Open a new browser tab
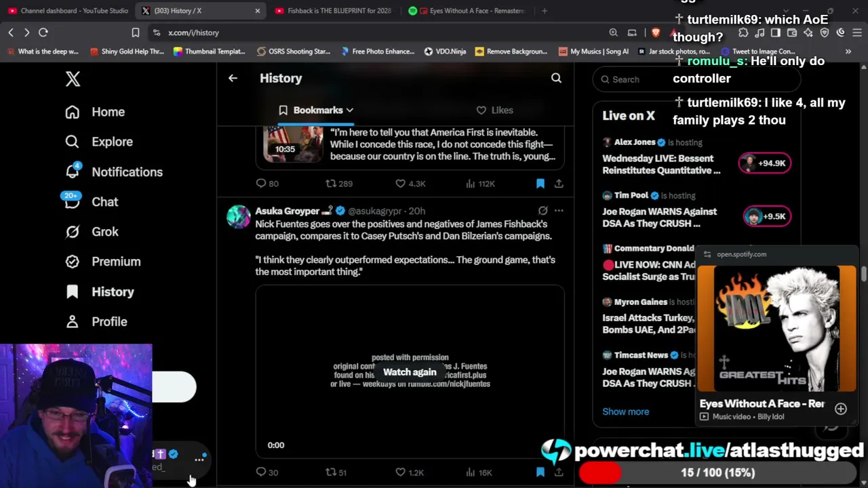 (x=545, y=11)
